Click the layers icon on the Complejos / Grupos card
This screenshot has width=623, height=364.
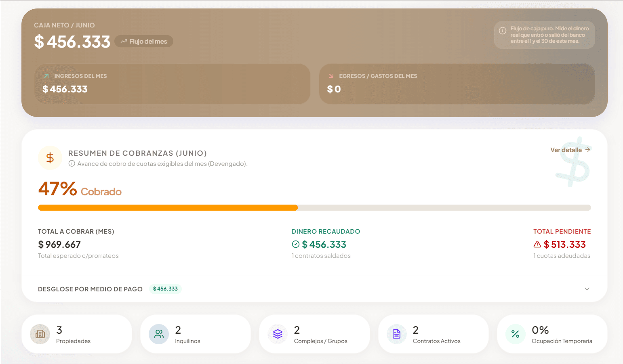[x=278, y=334]
